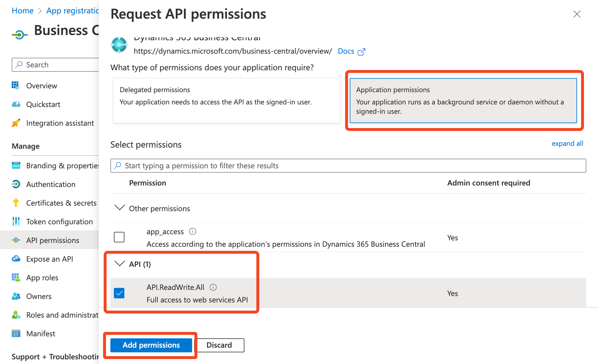Go to App registrations breadcrumb
Image resolution: width=598 pixels, height=364 pixels.
click(73, 10)
